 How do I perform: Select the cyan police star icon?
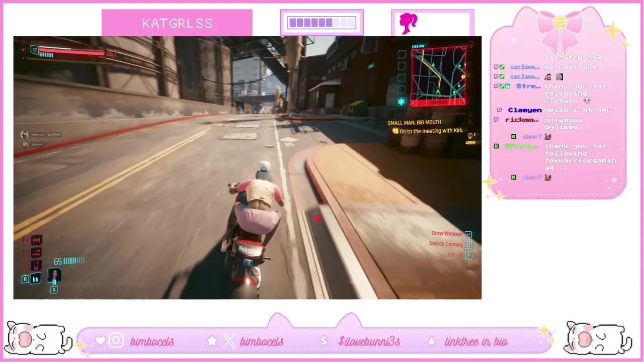point(401,102)
